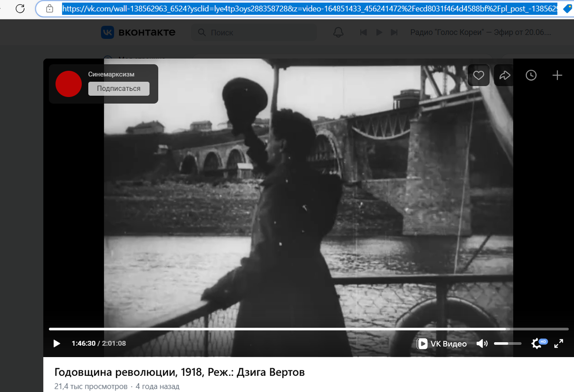Like the video with the heart icon

point(478,75)
